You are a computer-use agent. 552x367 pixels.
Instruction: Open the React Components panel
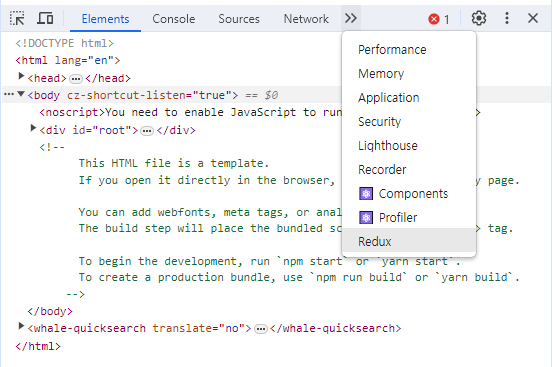point(409,193)
